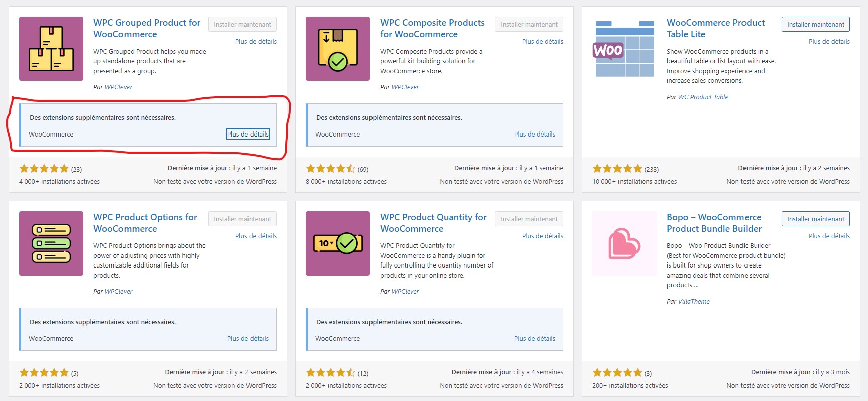The height and width of the screenshot is (401, 868).
Task: Open WooCommerce dependency details in WPC Composite Products notice
Action: [x=535, y=134]
